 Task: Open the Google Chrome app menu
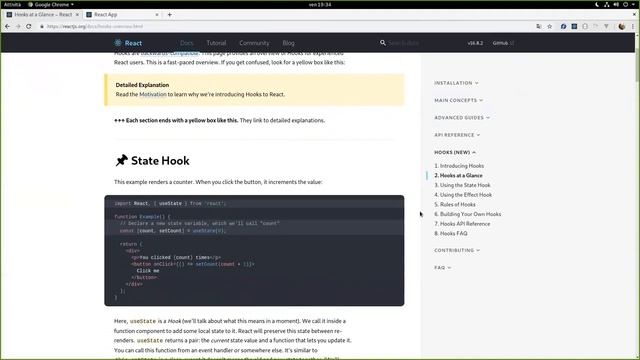click(51, 4)
